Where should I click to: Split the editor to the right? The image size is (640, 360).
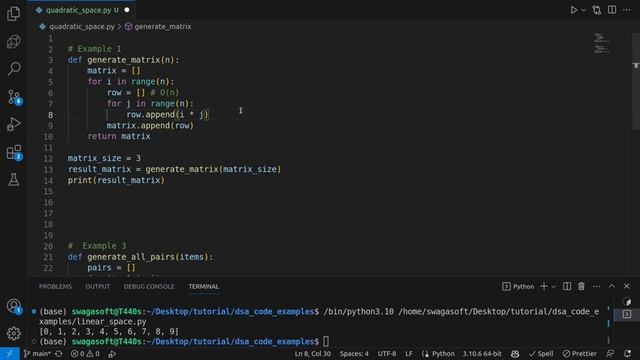pos(612,10)
